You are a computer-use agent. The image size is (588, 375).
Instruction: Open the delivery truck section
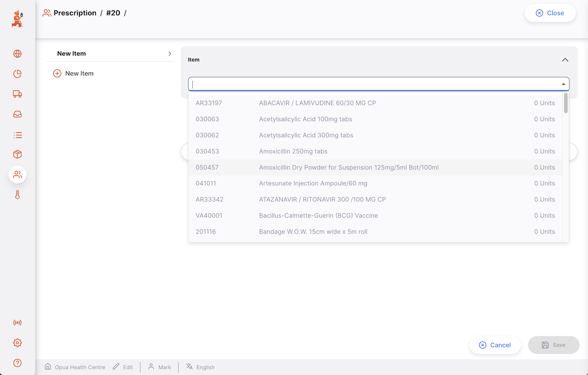point(17,94)
